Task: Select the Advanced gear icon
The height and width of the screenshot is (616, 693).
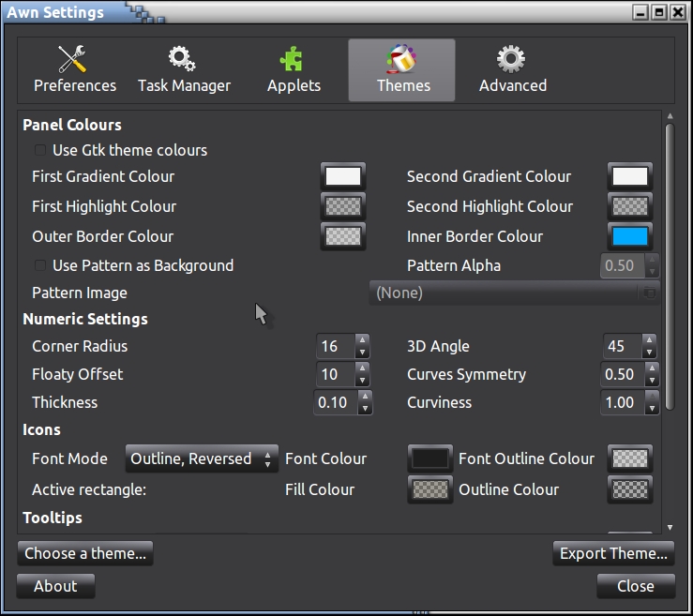Action: pyautogui.click(x=511, y=59)
